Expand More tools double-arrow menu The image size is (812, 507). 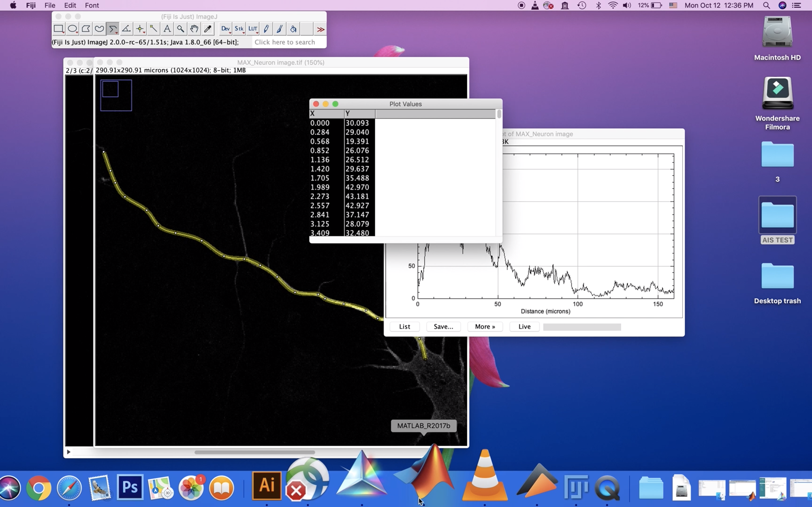[x=320, y=29]
